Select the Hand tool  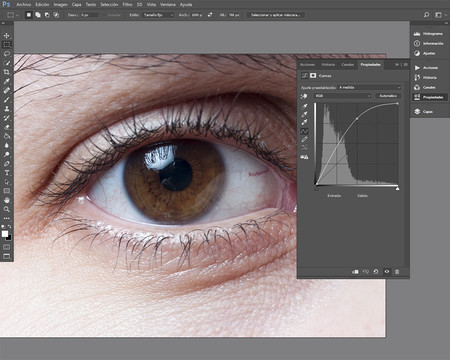pos(7,200)
